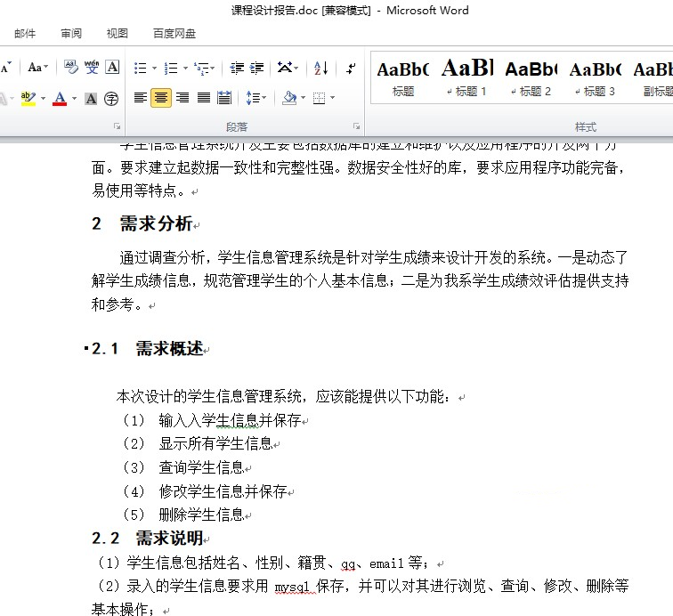Click list item (2) 显示所有学生信息
This screenshot has height=616, width=673.
198,443
